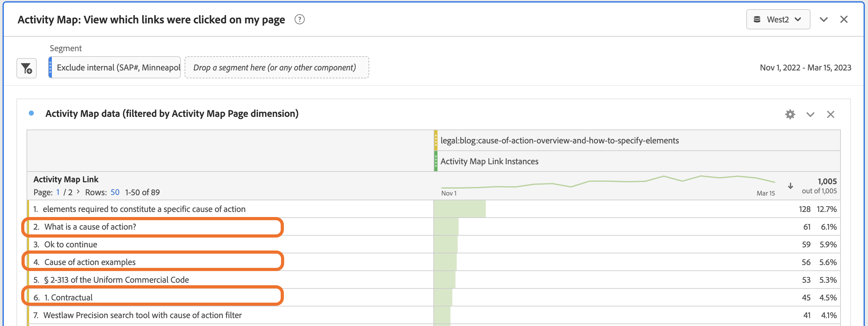Go to next page arrow in table
The image size is (868, 326).
coord(78,192)
